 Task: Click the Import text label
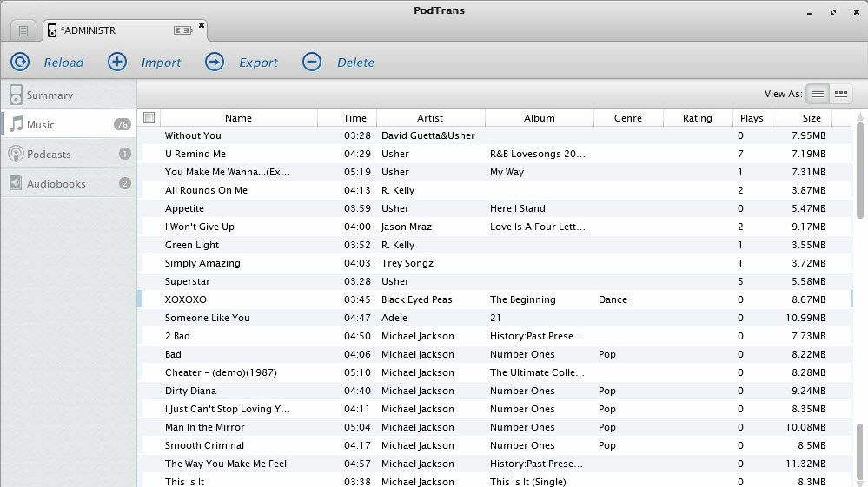click(161, 63)
